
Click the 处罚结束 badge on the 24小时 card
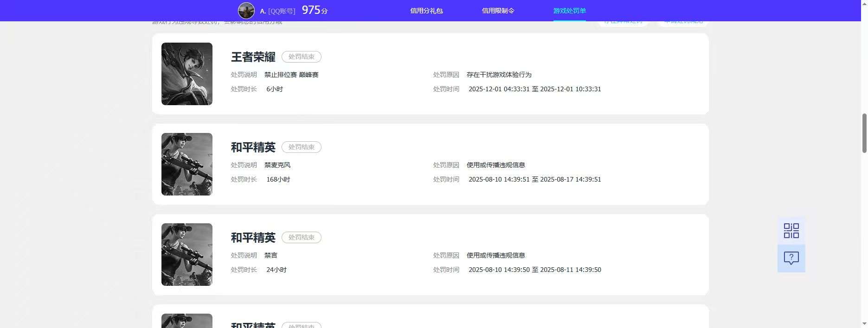(x=302, y=237)
